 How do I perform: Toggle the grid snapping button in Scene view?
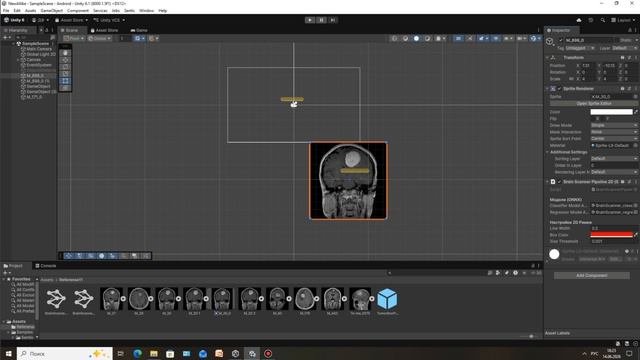coord(139,38)
